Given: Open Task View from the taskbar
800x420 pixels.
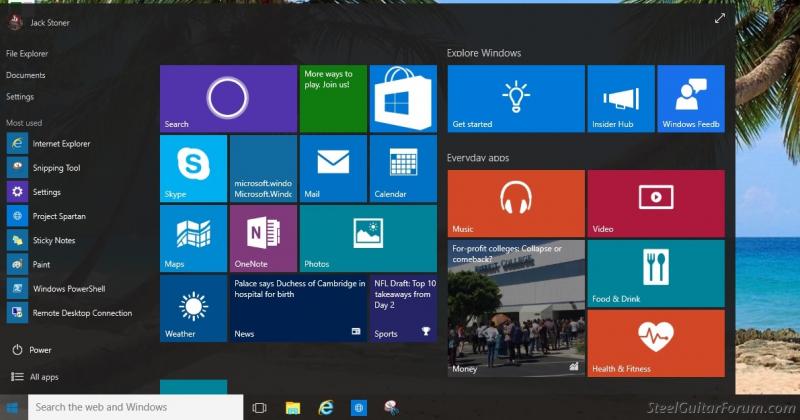Looking at the screenshot, I should tap(259, 408).
